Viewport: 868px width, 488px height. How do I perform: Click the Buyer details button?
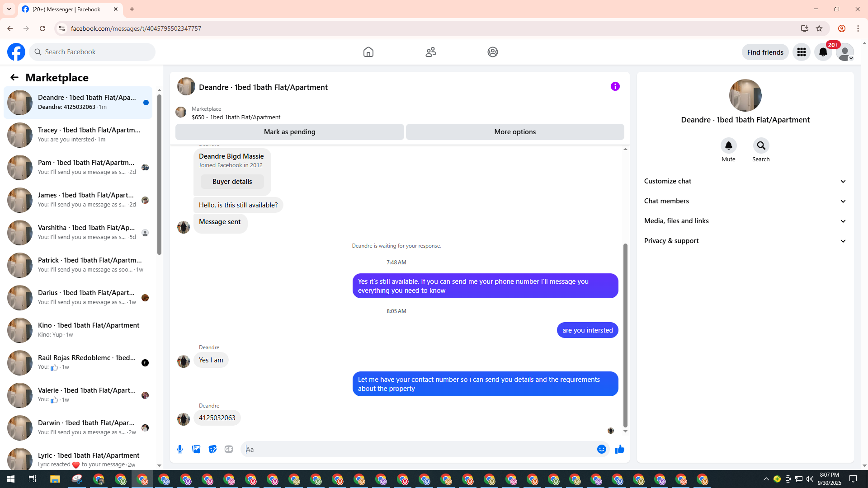[x=232, y=182]
